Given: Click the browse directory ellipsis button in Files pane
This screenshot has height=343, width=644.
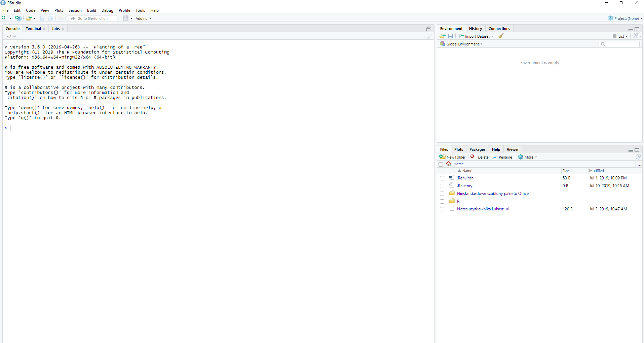Looking at the screenshot, I should (639, 164).
